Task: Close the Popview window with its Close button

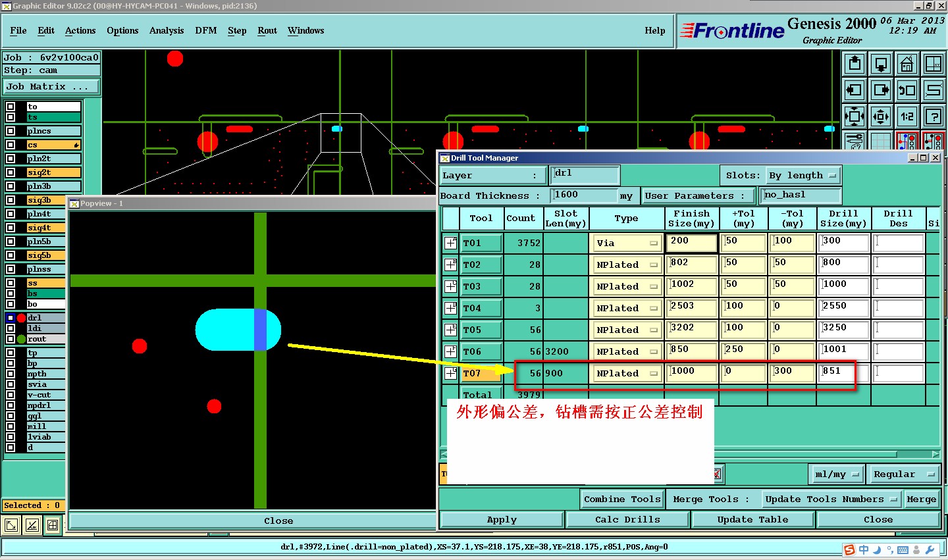Action: click(278, 521)
